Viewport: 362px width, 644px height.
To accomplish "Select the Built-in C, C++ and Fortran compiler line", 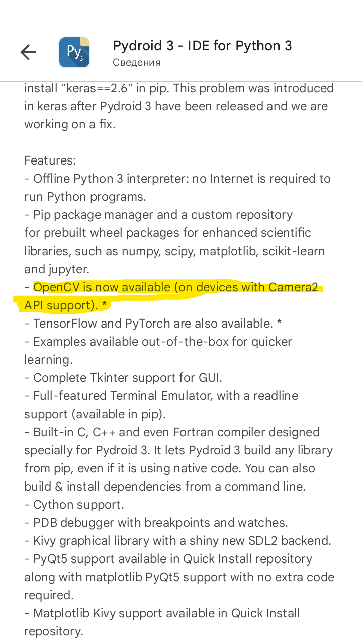I will click(178, 459).
